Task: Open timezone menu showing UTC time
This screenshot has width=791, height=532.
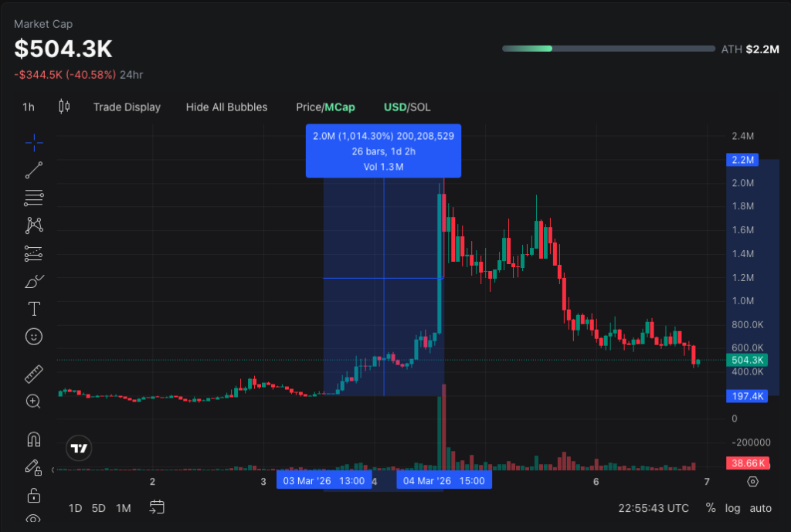Action: 654,508
